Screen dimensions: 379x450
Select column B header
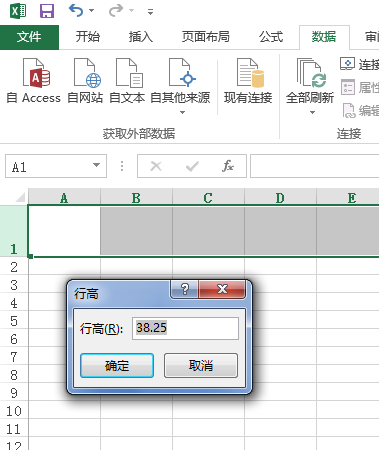(x=136, y=198)
